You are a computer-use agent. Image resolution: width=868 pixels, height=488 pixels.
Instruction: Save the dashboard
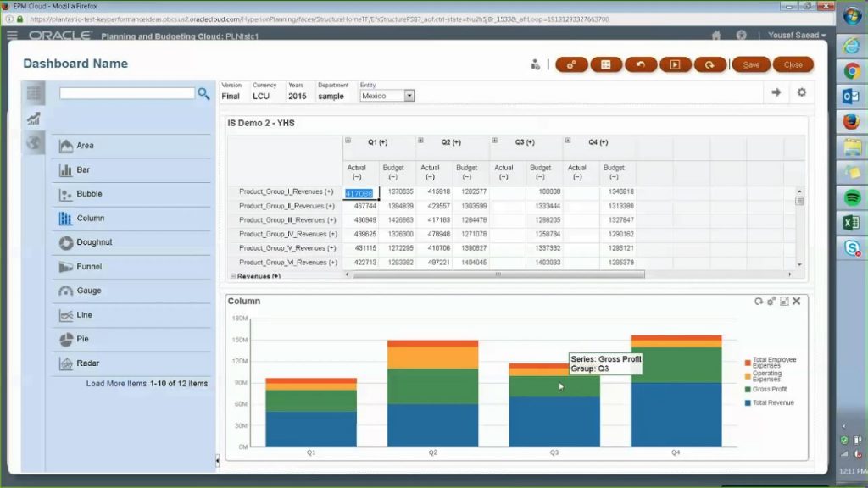tap(751, 64)
